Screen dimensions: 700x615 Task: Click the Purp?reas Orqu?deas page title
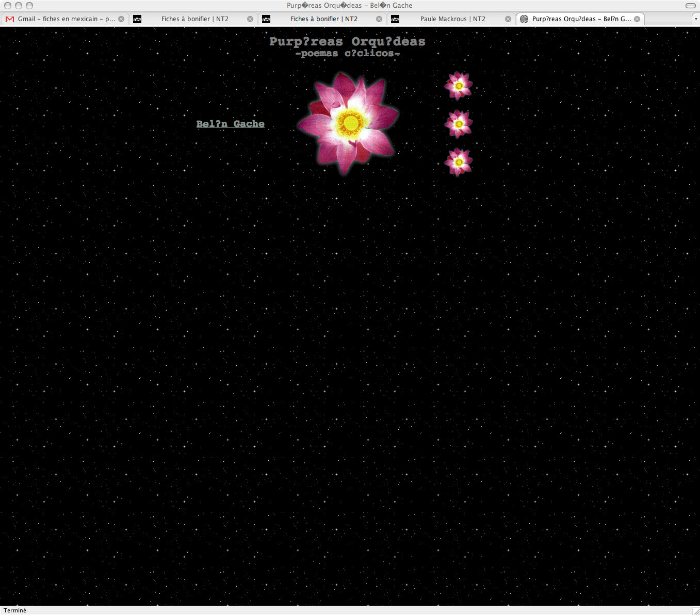pyautogui.click(x=347, y=41)
